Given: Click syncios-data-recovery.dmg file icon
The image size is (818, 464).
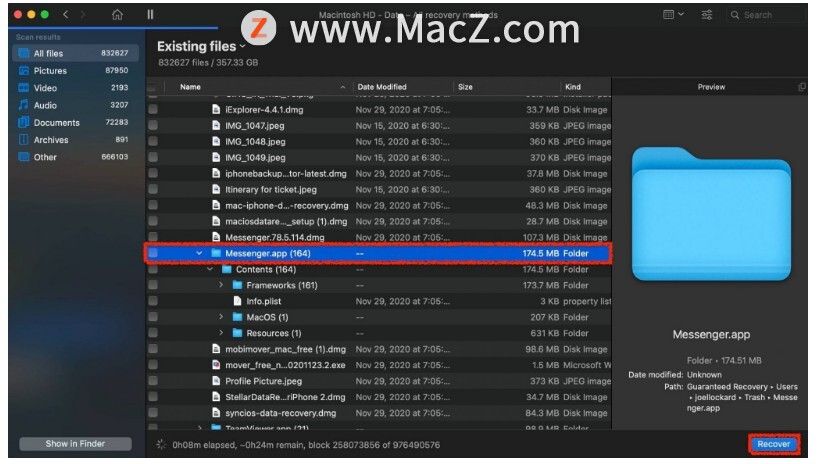Looking at the screenshot, I should point(216,413).
